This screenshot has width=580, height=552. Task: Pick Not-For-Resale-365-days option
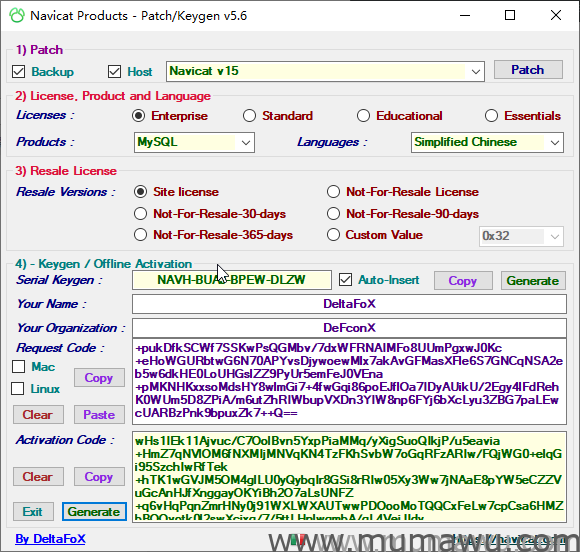tap(141, 235)
